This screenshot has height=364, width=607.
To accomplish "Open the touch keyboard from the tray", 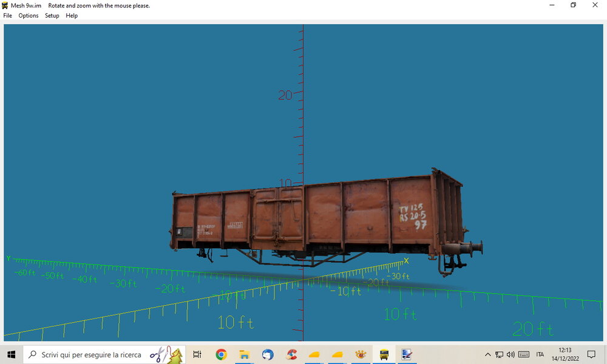I will [x=524, y=354].
